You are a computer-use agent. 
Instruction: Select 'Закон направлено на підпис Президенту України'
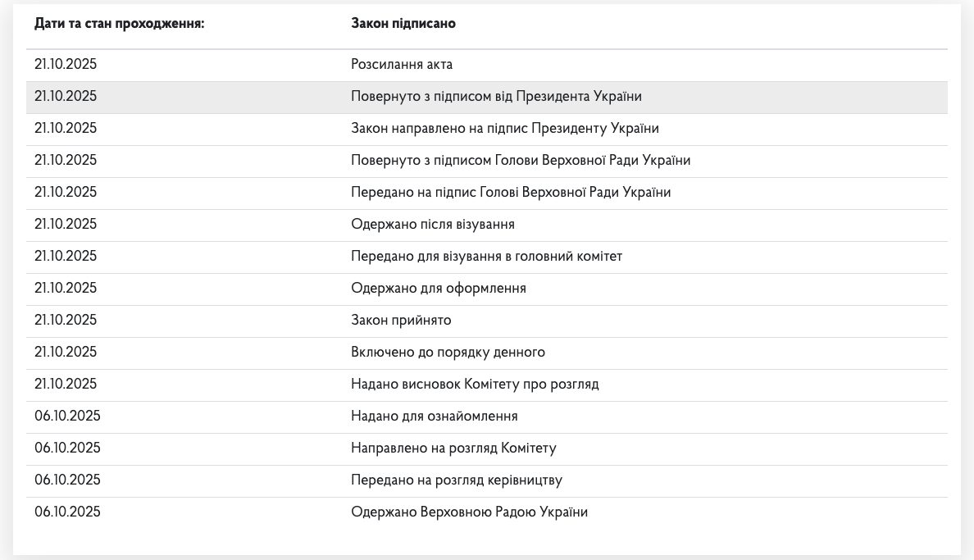coord(505,129)
